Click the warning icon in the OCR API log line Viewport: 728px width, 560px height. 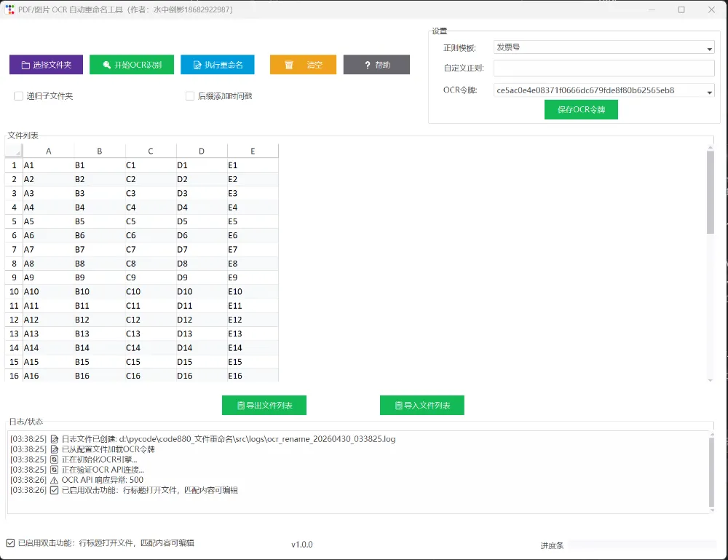click(x=55, y=480)
